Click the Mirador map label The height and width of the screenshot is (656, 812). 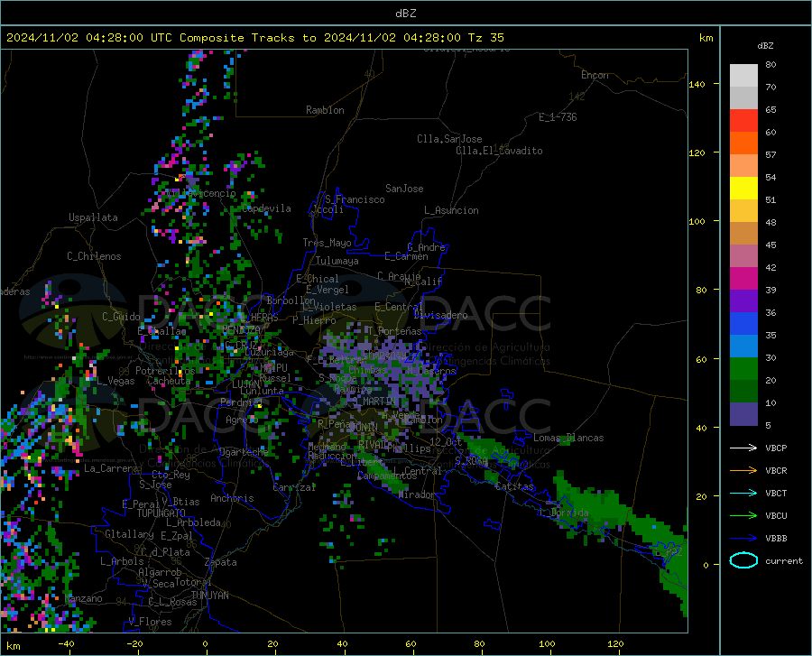pos(417,495)
